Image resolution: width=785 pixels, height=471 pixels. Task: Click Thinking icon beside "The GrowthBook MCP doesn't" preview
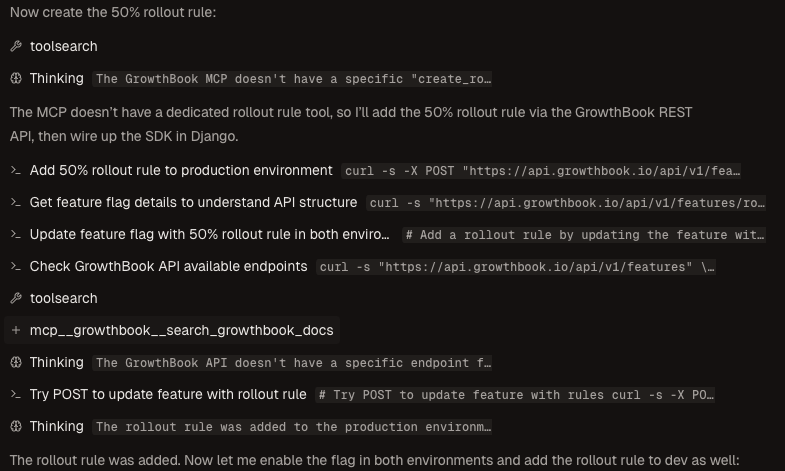pos(16,79)
